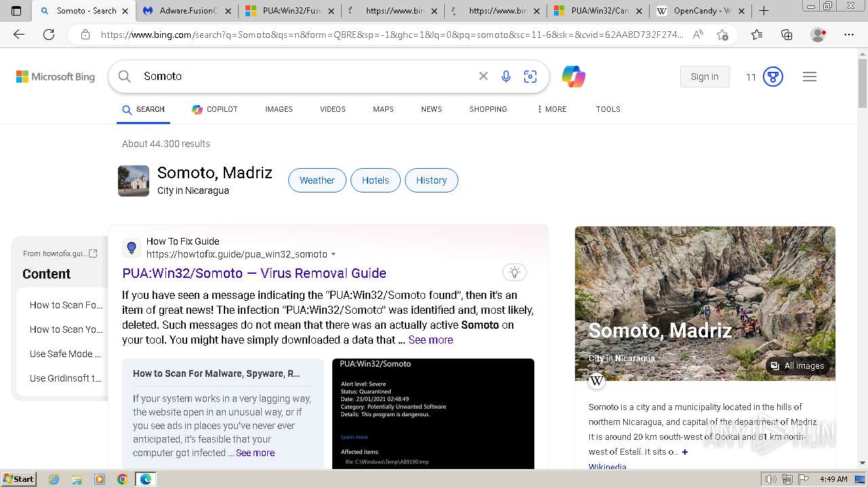Open the TOOLS option
The height and width of the screenshot is (488, 868).
click(x=608, y=109)
